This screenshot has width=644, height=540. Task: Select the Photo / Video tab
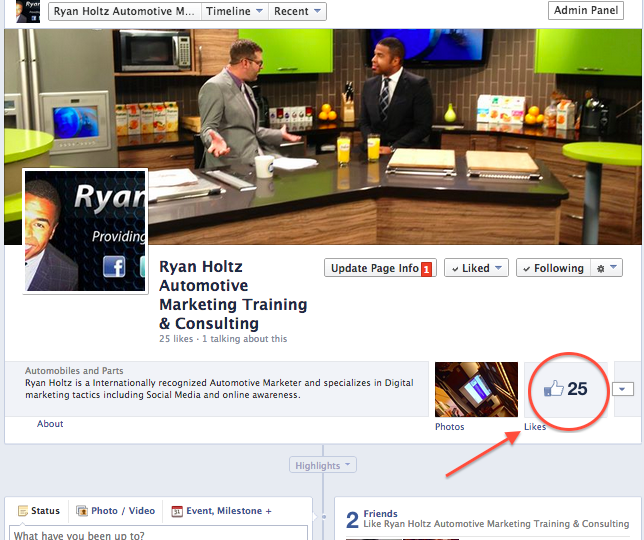pyautogui.click(x=115, y=511)
